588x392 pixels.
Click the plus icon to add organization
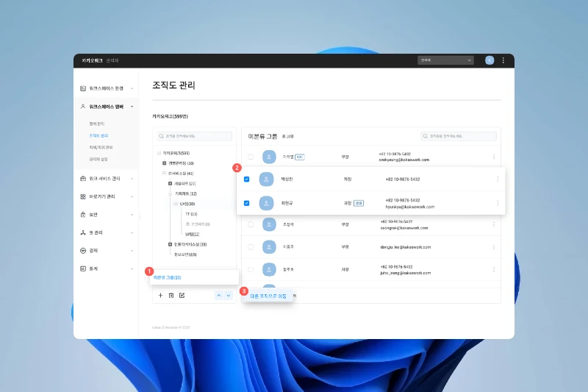coord(160,296)
